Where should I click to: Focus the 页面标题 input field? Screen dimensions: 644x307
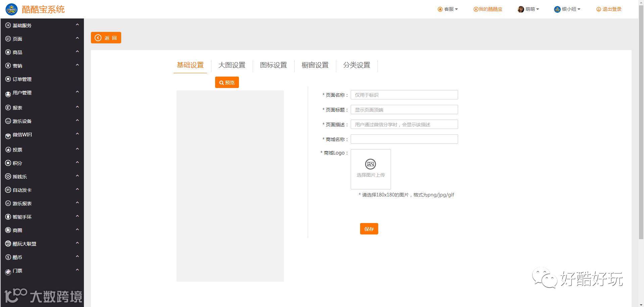click(x=404, y=109)
